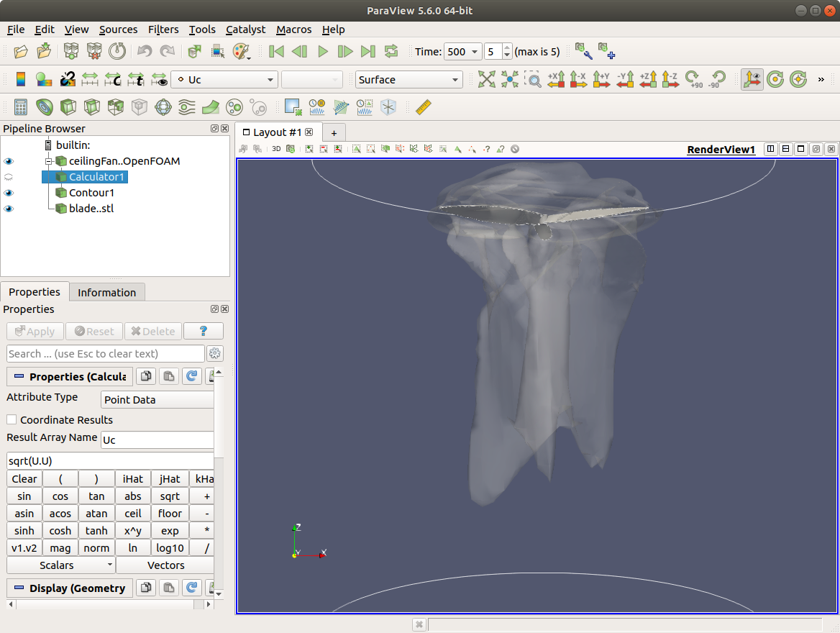The width and height of the screenshot is (840, 633).
Task: Click the mag function button
Action: (x=60, y=548)
